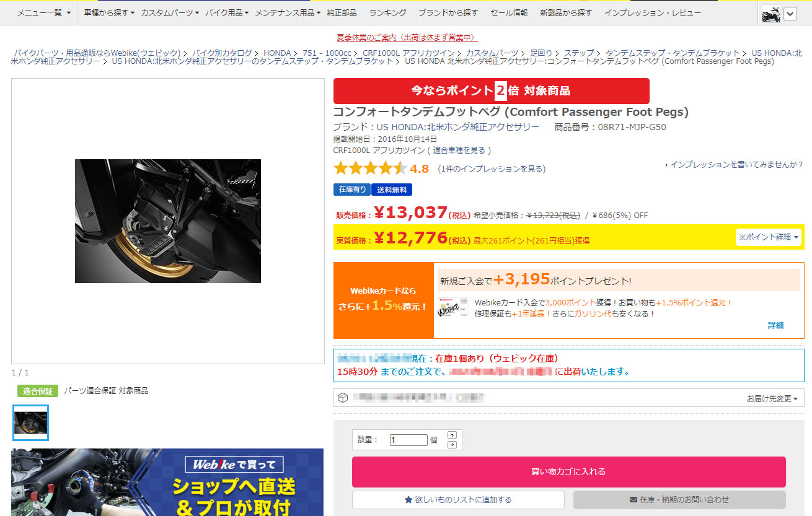The width and height of the screenshot is (812, 516).
Task: Open the カスタムパーツ menu
Action: tap(170, 13)
